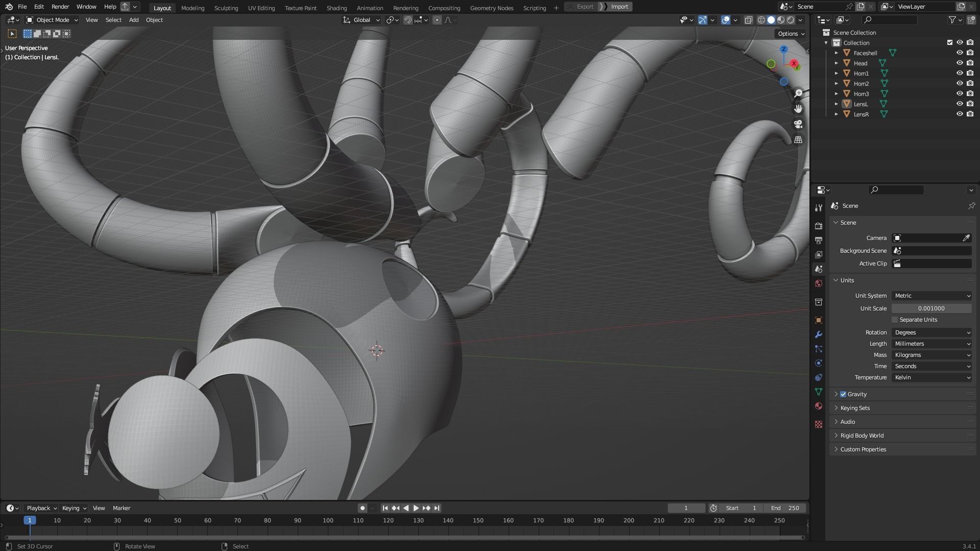Toggle camera view with the camera icon
This screenshot has width=980, height=551.
[x=798, y=124]
